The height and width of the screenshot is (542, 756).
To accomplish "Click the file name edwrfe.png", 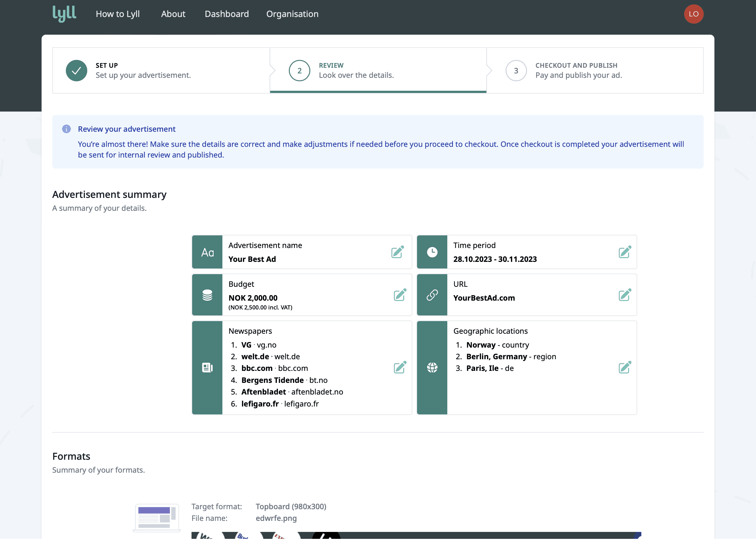I will (x=276, y=518).
